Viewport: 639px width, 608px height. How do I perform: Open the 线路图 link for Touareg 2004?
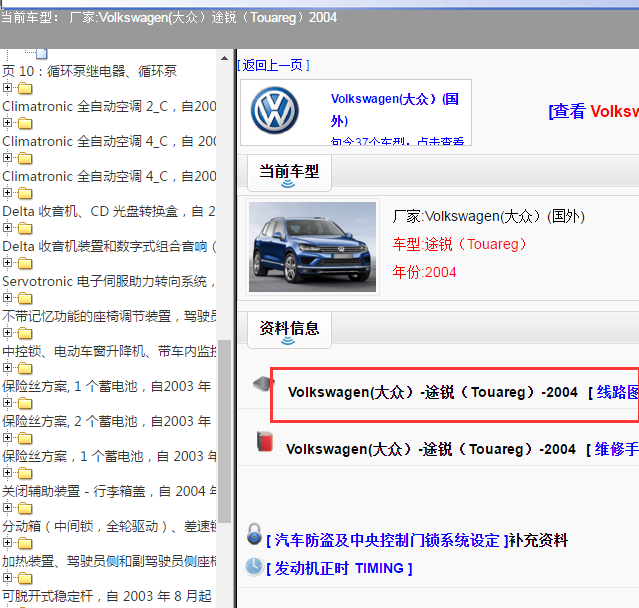(617, 392)
